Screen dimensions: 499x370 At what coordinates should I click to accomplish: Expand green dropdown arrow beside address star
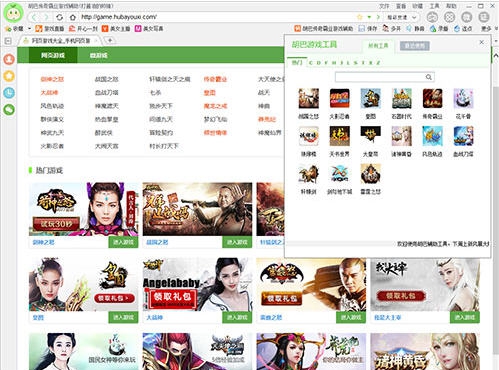pos(369,17)
